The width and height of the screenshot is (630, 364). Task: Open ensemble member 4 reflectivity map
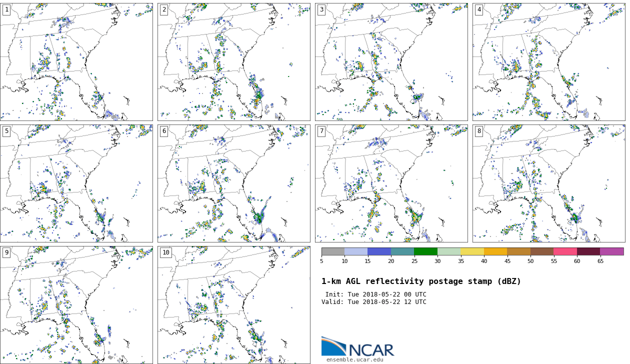pos(548,61)
